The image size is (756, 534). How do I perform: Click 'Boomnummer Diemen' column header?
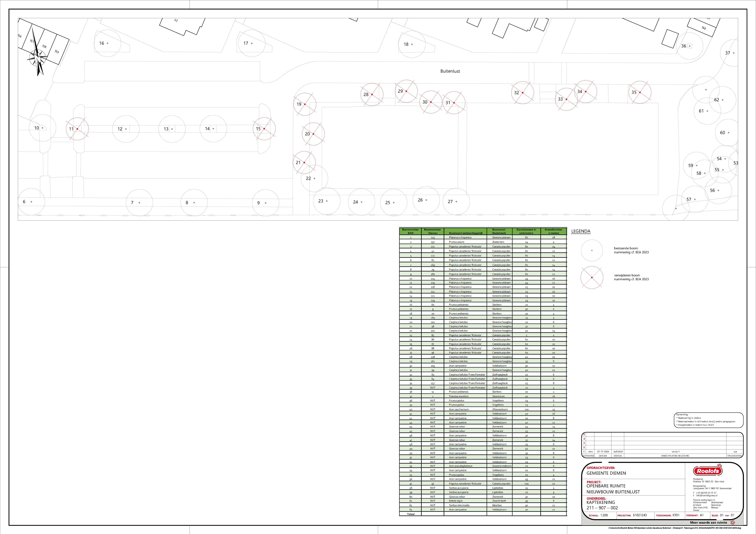(x=433, y=231)
